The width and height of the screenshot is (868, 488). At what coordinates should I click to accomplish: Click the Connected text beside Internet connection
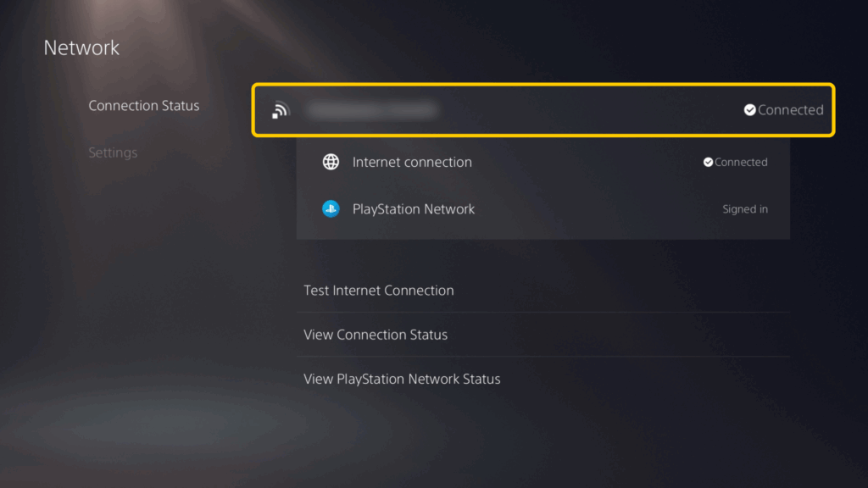[x=741, y=163]
